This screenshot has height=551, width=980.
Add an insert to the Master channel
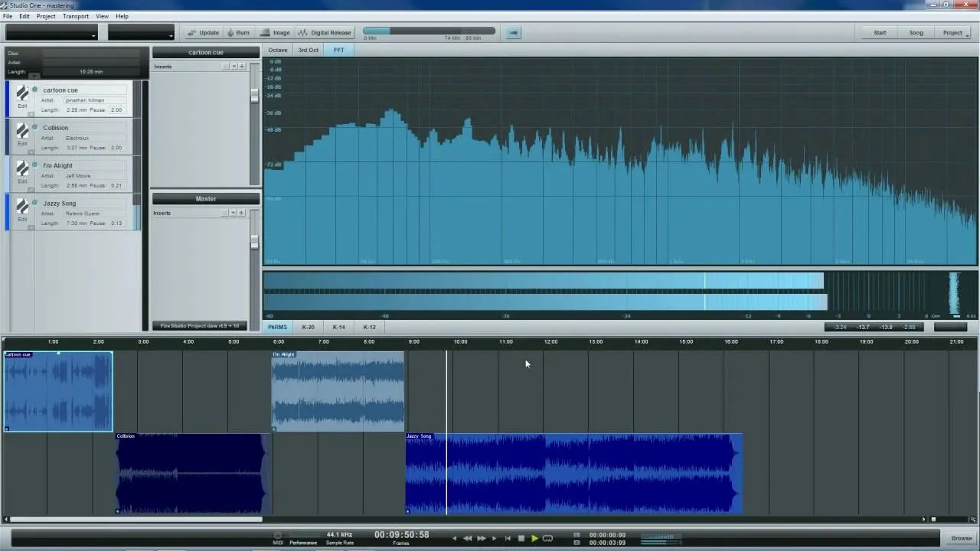pyautogui.click(x=242, y=213)
